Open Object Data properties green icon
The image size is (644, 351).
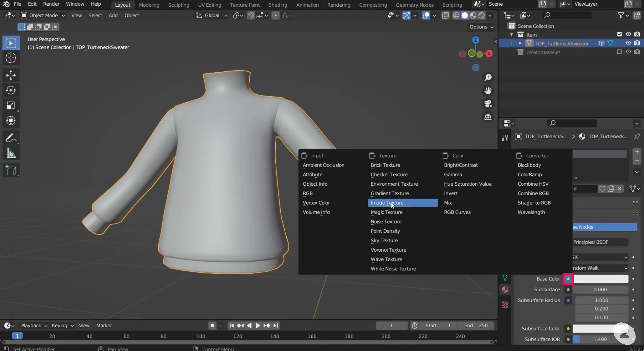point(505,277)
